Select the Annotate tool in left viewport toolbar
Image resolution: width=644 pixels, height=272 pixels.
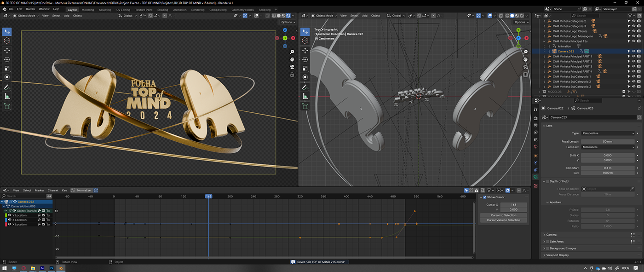click(x=7, y=87)
